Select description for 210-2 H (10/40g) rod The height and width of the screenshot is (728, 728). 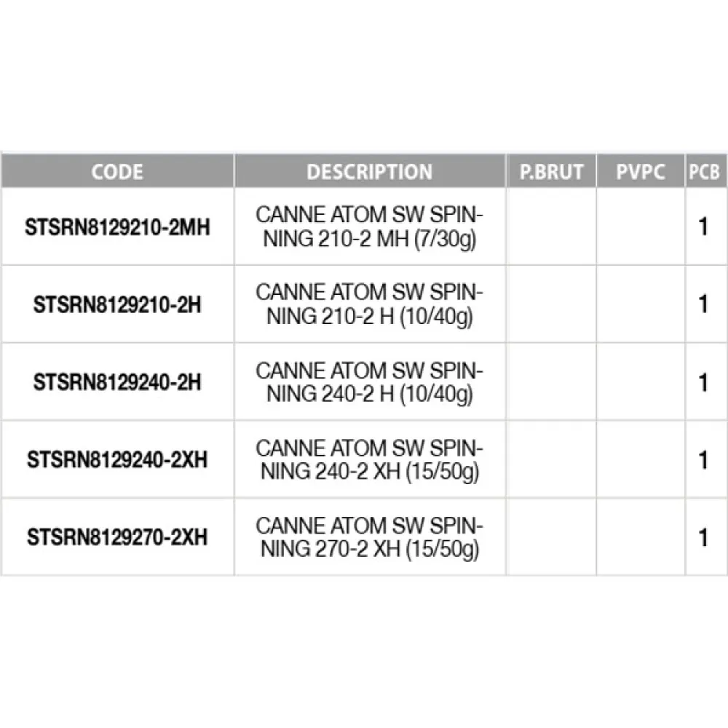tap(369, 305)
